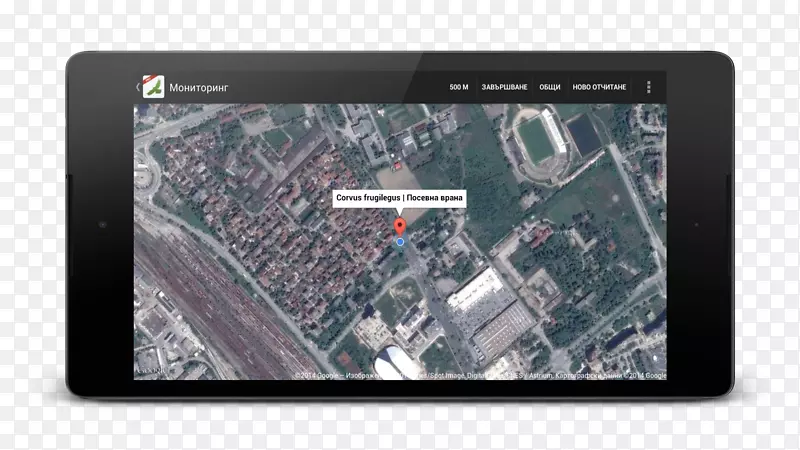The image size is (800, 450).
Task: Tap the football stadium on the map
Action: 537,141
